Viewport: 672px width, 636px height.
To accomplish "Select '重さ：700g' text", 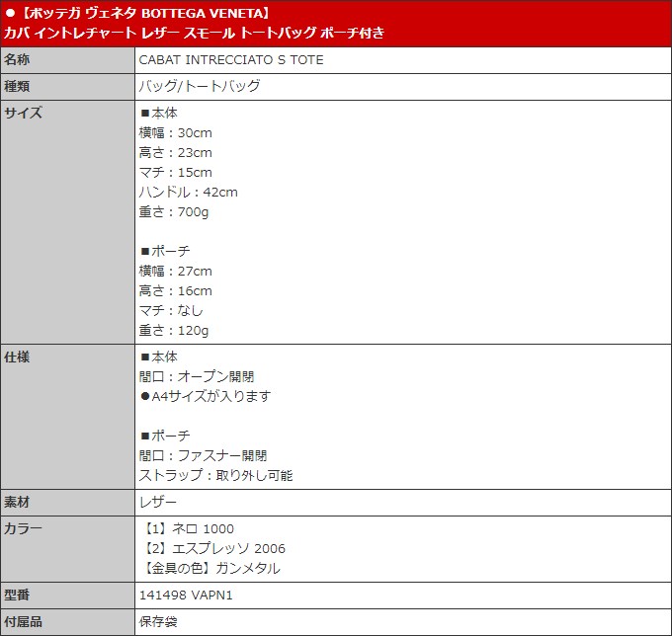I will [x=174, y=212].
